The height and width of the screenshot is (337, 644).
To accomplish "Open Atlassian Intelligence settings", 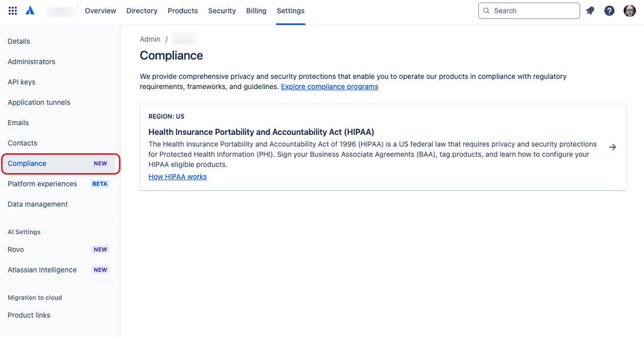I will [42, 270].
